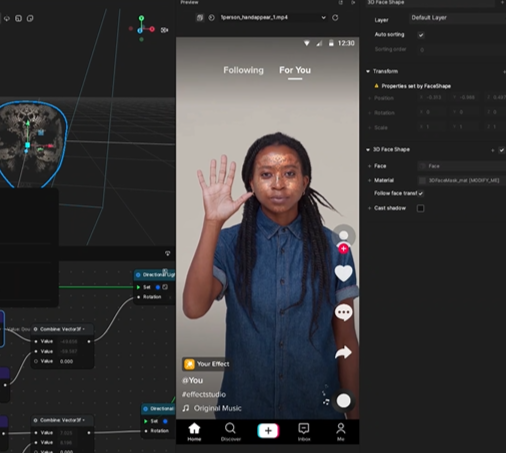Enable the Cast shadow checkbox

point(421,208)
